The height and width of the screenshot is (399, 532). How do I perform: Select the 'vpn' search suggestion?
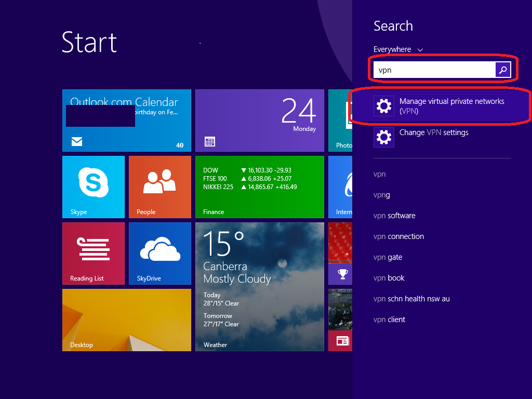pos(379,175)
